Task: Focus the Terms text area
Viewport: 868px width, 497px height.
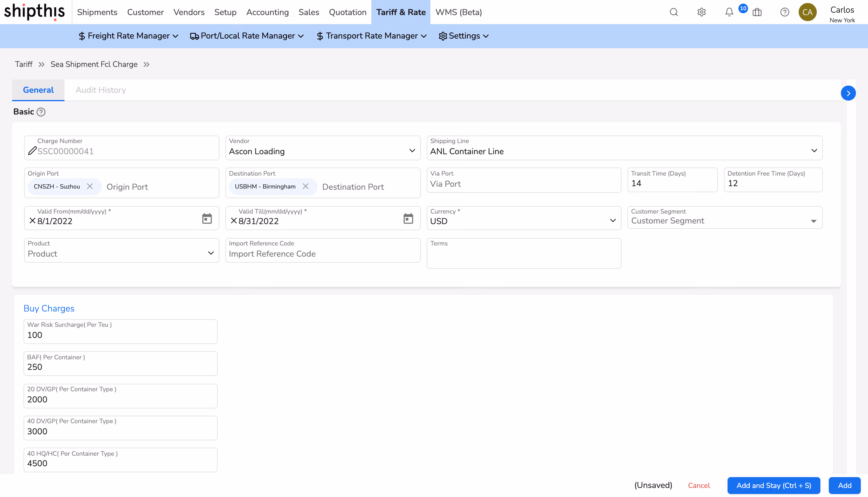Action: click(x=524, y=253)
